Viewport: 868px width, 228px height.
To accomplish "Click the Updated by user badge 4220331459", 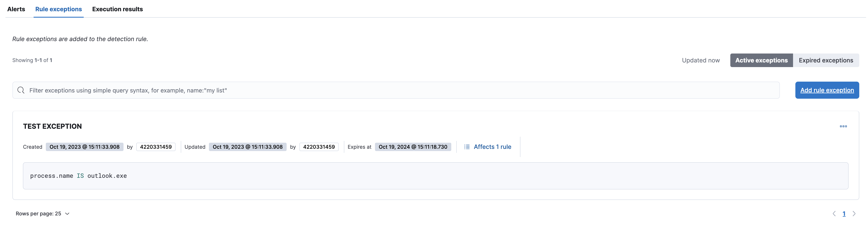I will (319, 147).
